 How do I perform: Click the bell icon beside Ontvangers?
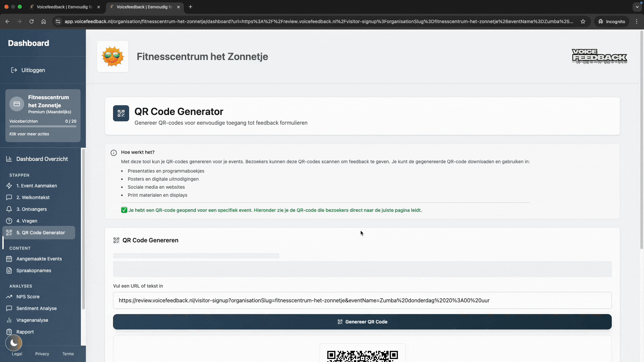coord(9,209)
